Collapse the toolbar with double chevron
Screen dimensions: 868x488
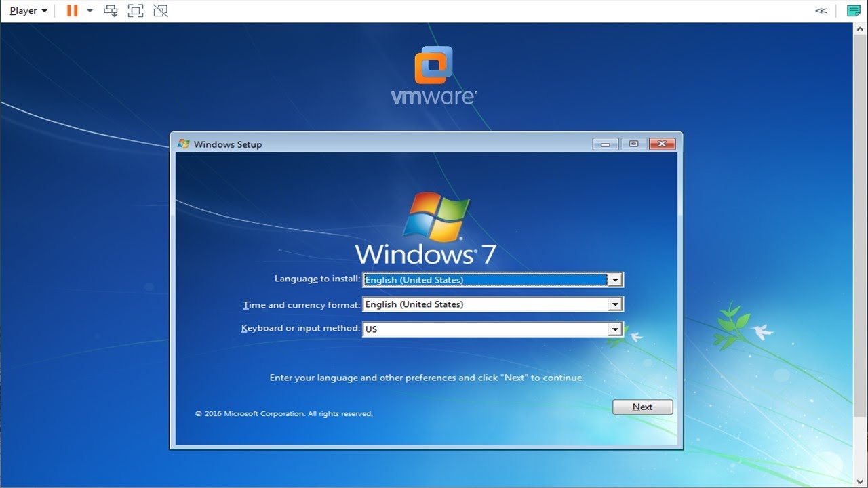tap(821, 11)
